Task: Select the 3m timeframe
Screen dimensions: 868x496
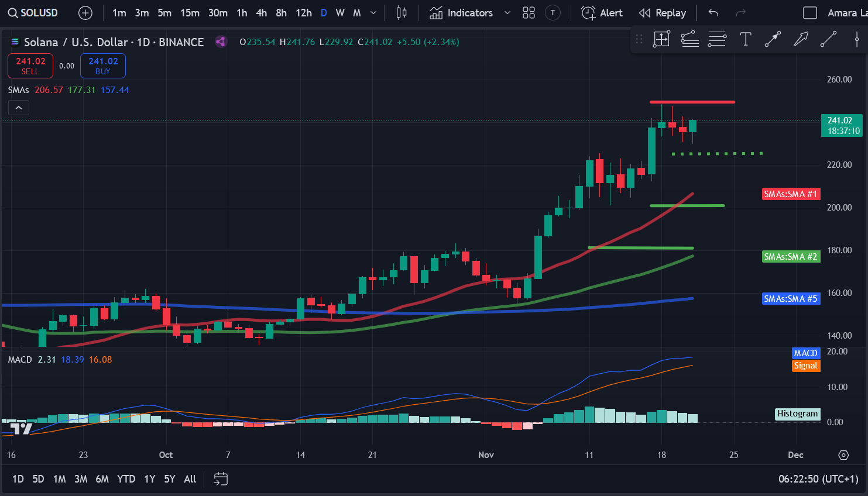Action: pyautogui.click(x=142, y=13)
